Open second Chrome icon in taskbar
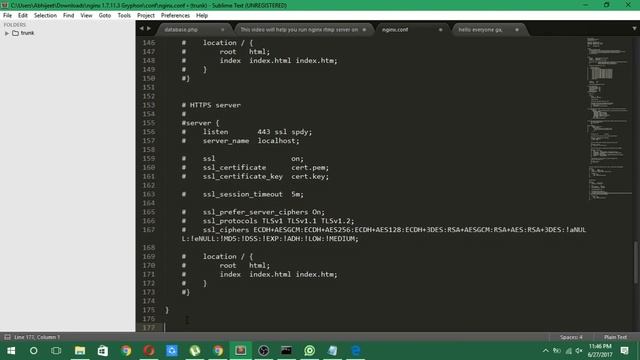This screenshot has width=640, height=360. click(218, 351)
